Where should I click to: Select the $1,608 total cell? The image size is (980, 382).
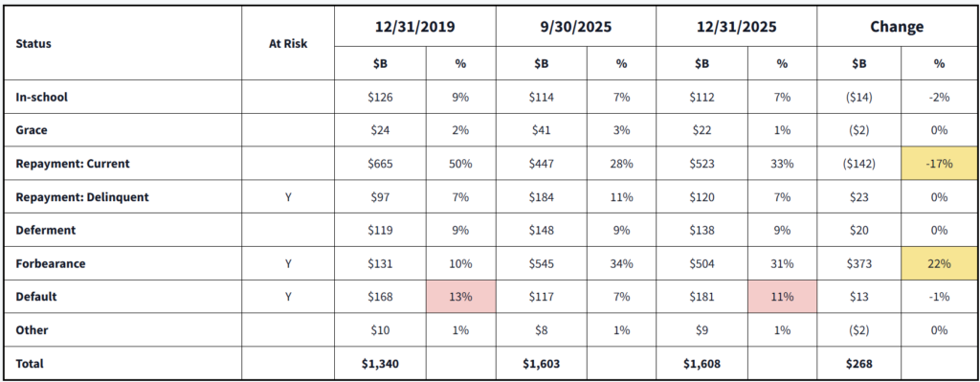click(702, 363)
